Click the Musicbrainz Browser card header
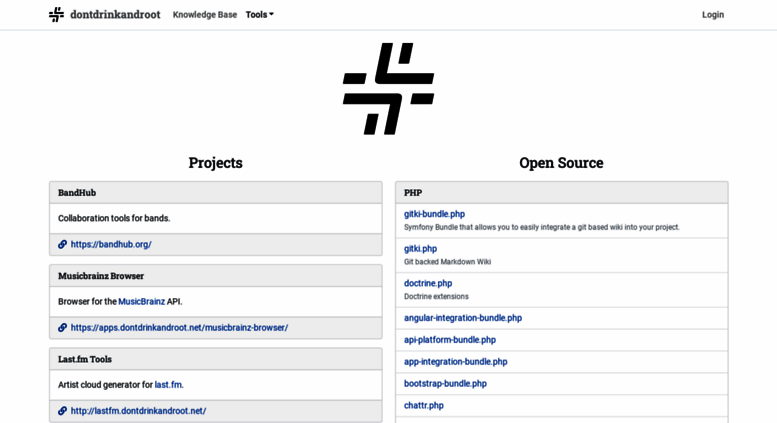777x423 pixels. click(216, 276)
